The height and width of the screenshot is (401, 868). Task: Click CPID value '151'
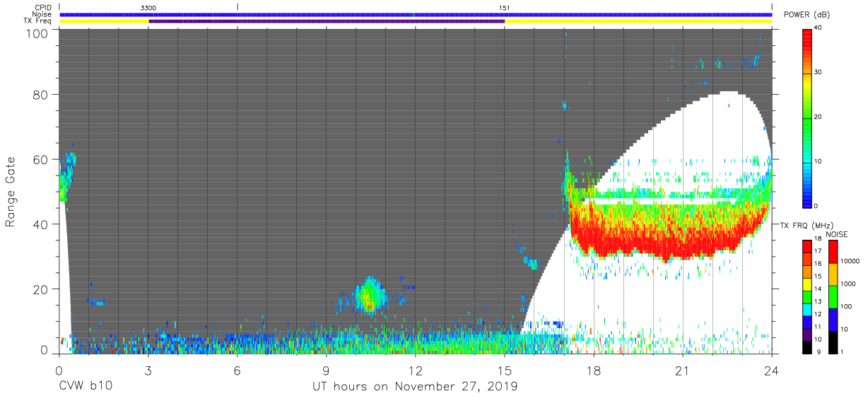[x=504, y=8]
